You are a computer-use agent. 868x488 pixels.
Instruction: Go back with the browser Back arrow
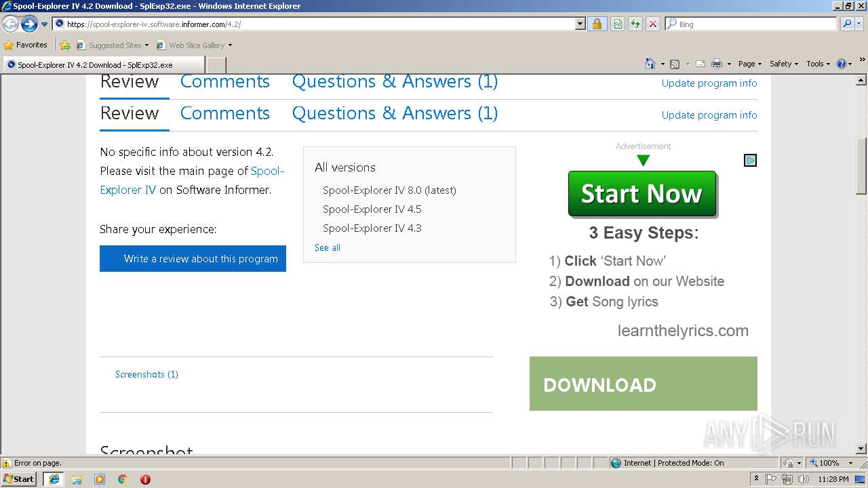10,24
